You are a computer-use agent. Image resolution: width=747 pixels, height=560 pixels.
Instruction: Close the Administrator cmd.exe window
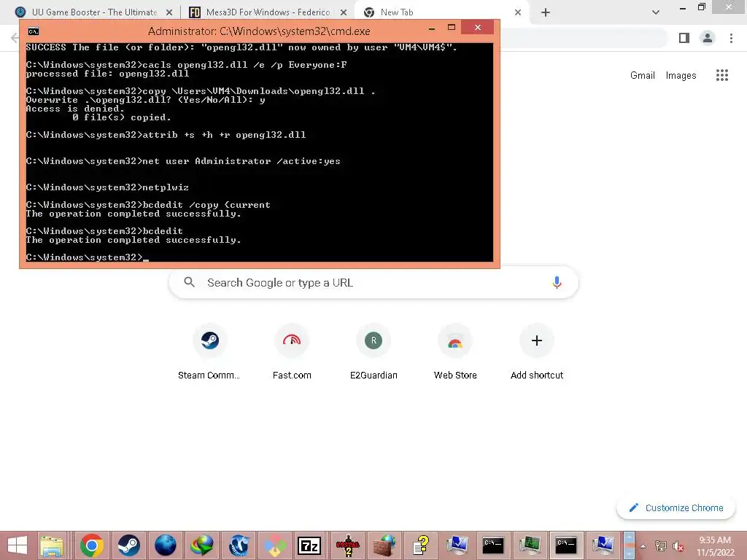(478, 28)
